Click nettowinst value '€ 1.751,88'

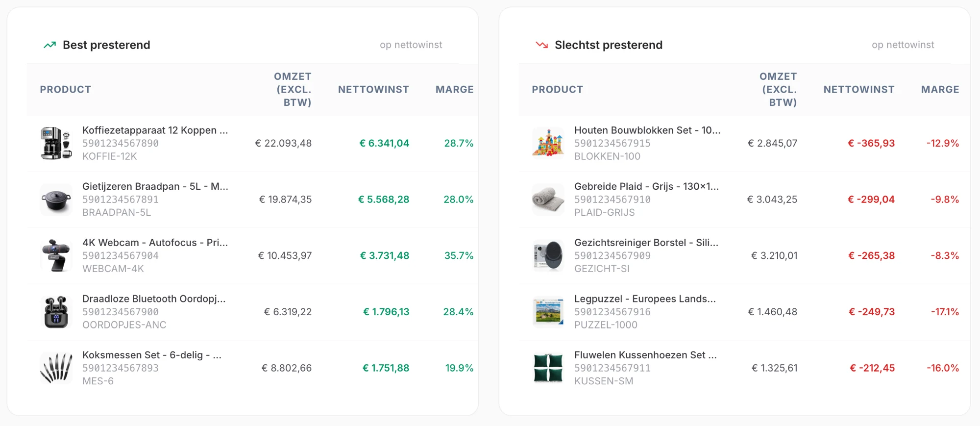pyautogui.click(x=386, y=368)
